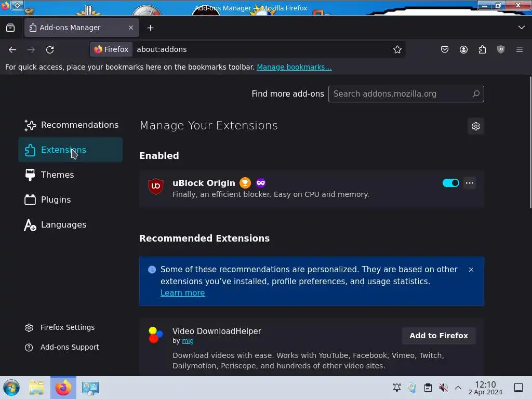This screenshot has height=399, width=532.
Task: Click the magnifier search icon in add-ons search
Action: point(476,94)
